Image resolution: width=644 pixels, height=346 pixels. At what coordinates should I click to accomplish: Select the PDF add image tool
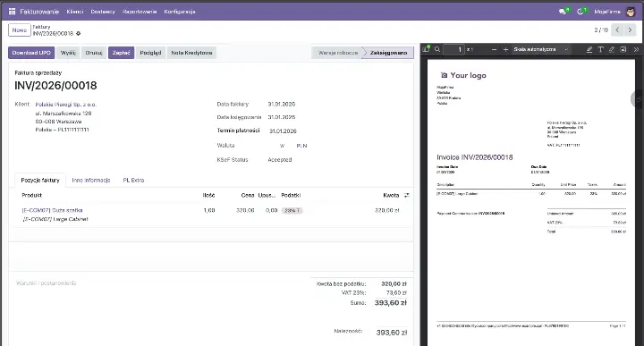(x=623, y=49)
